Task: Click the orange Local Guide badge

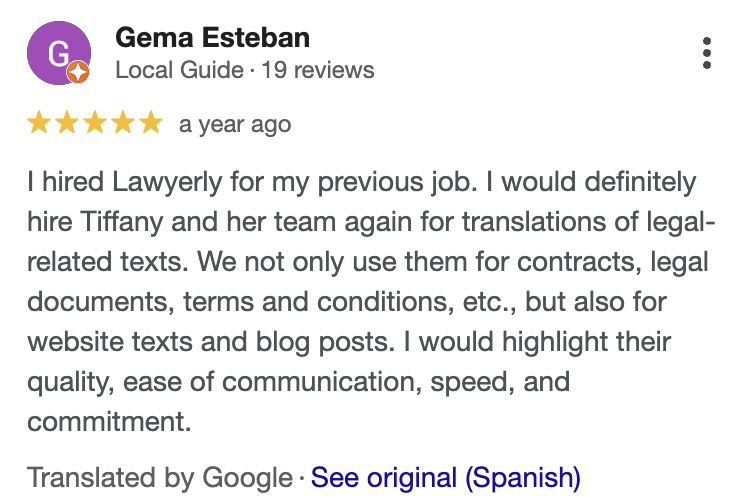Action: coord(79,73)
